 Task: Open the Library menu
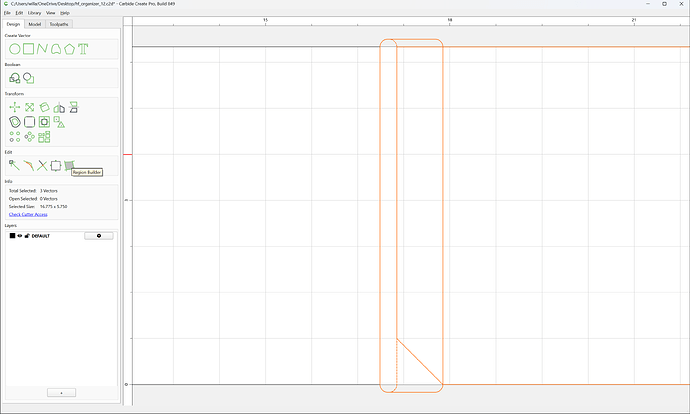(x=34, y=13)
